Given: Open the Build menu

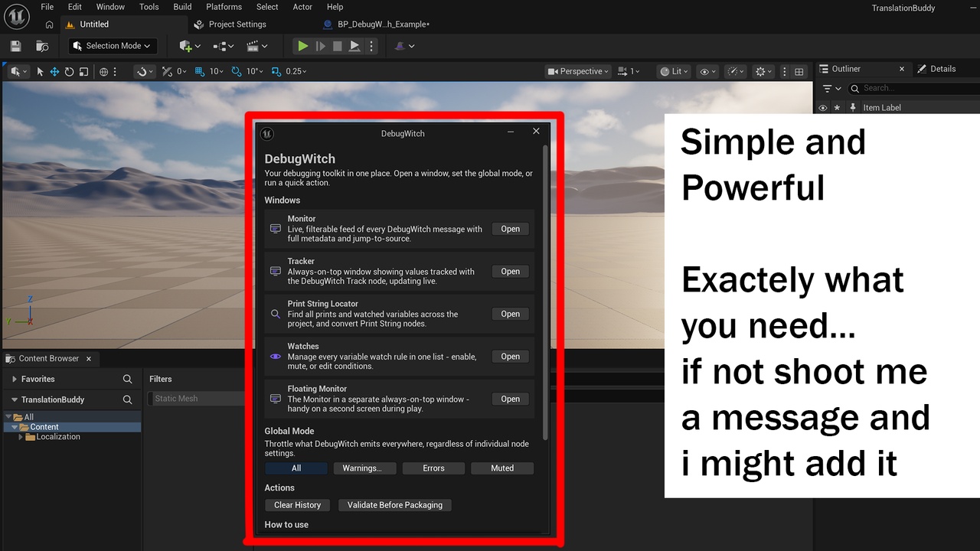Looking at the screenshot, I should [182, 7].
